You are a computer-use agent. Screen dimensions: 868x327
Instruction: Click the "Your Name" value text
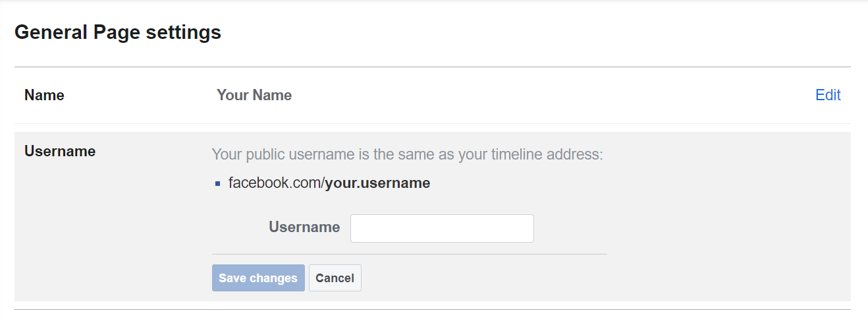pos(254,95)
